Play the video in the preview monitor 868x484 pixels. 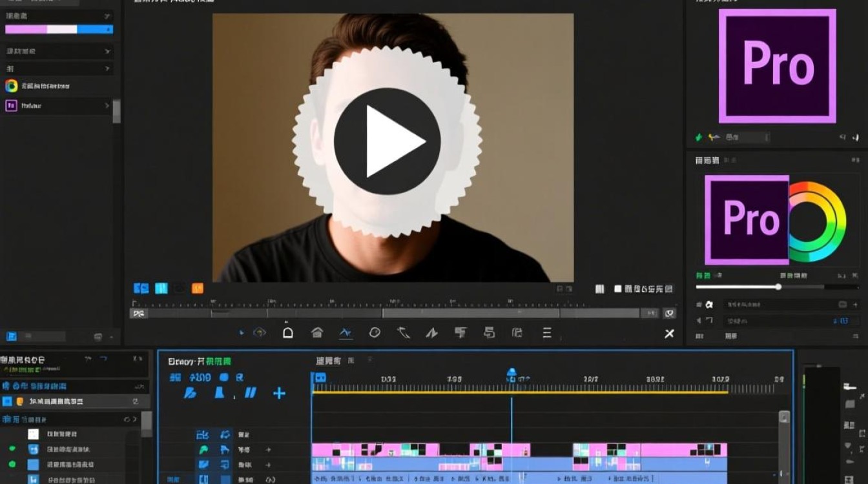point(387,141)
